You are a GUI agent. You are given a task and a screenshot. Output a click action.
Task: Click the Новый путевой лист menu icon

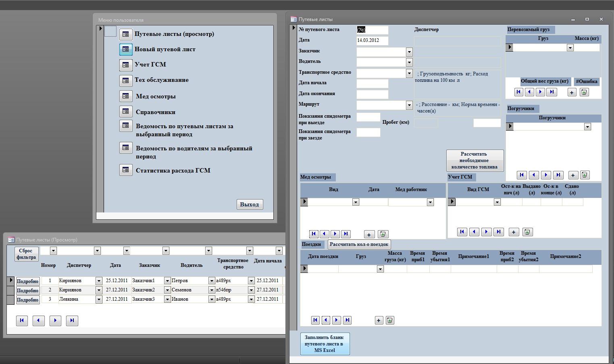coord(126,49)
